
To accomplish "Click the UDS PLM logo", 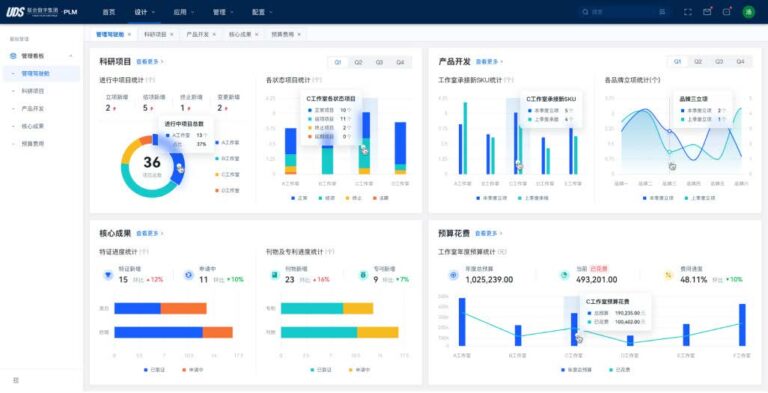I will click(42, 12).
